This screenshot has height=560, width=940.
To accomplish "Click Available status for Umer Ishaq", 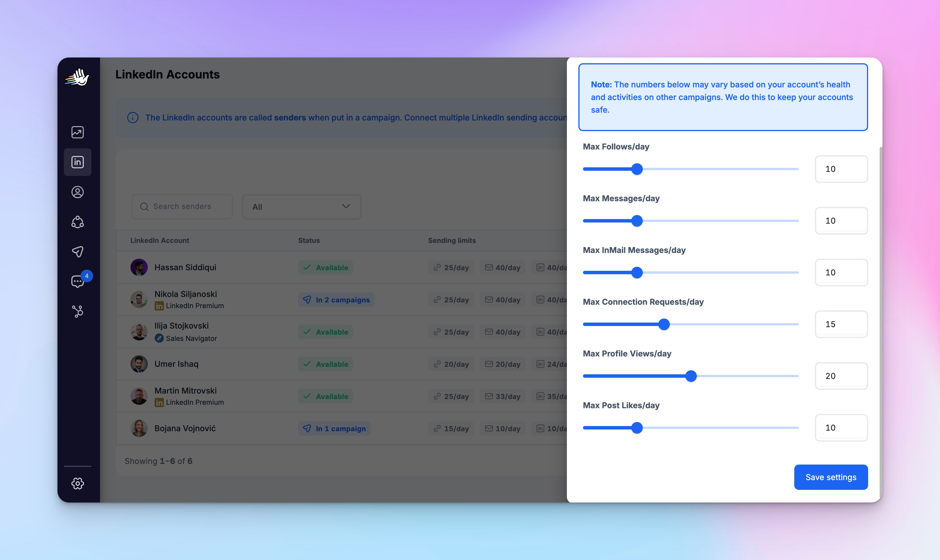I will (x=326, y=364).
